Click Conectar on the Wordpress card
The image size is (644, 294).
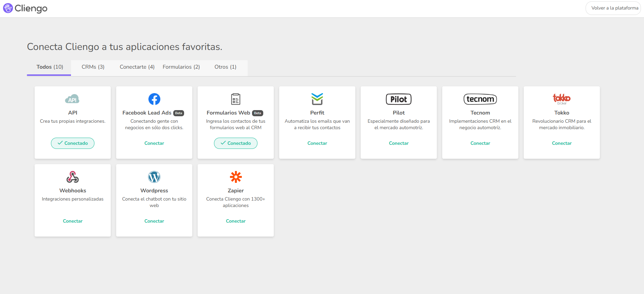point(154,221)
